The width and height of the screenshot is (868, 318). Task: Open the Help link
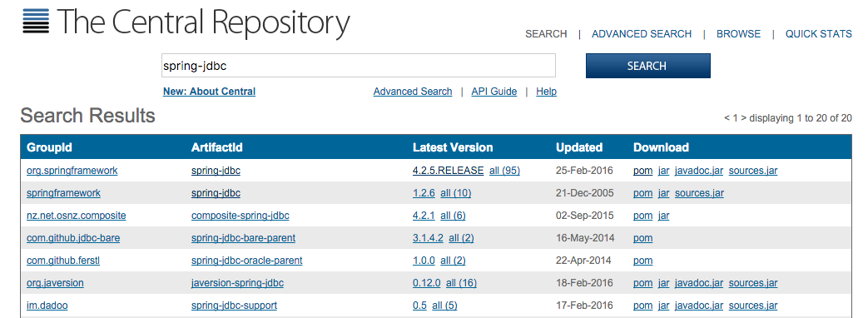[x=546, y=92]
